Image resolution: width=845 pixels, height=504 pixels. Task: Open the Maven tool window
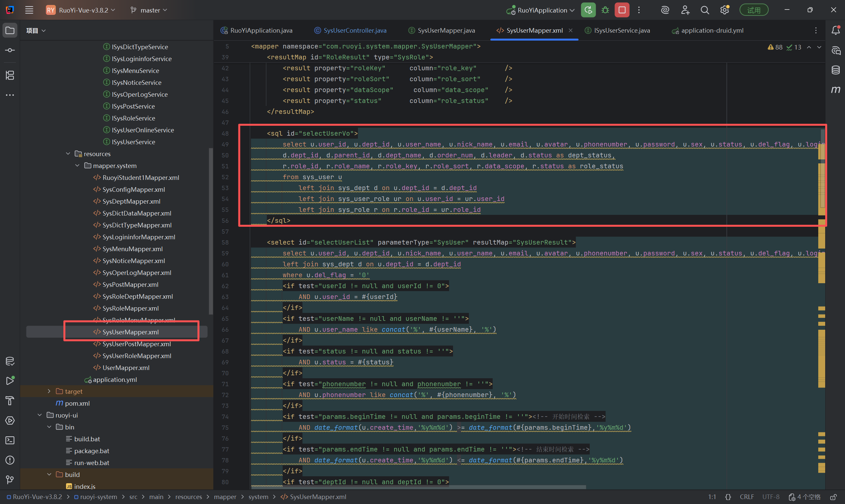coord(835,90)
